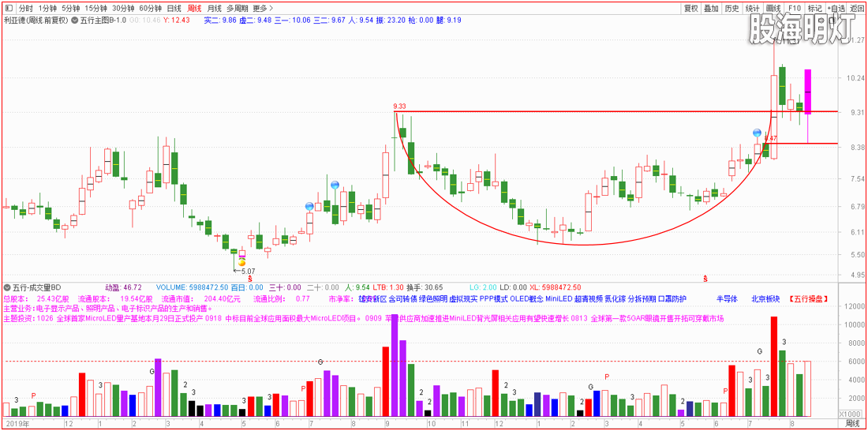Click 【五行操盘】 label
This screenshot has width=868, height=431.
(x=808, y=299)
